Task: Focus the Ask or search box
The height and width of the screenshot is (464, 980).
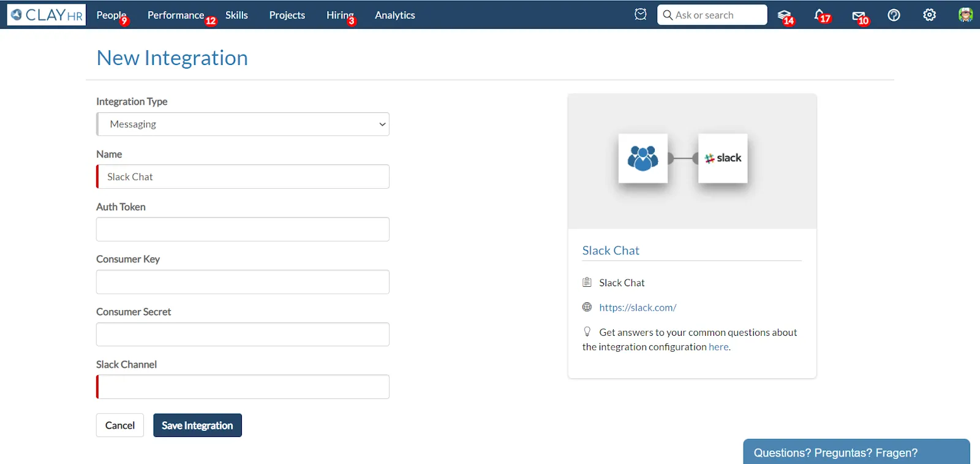Action: (712, 15)
